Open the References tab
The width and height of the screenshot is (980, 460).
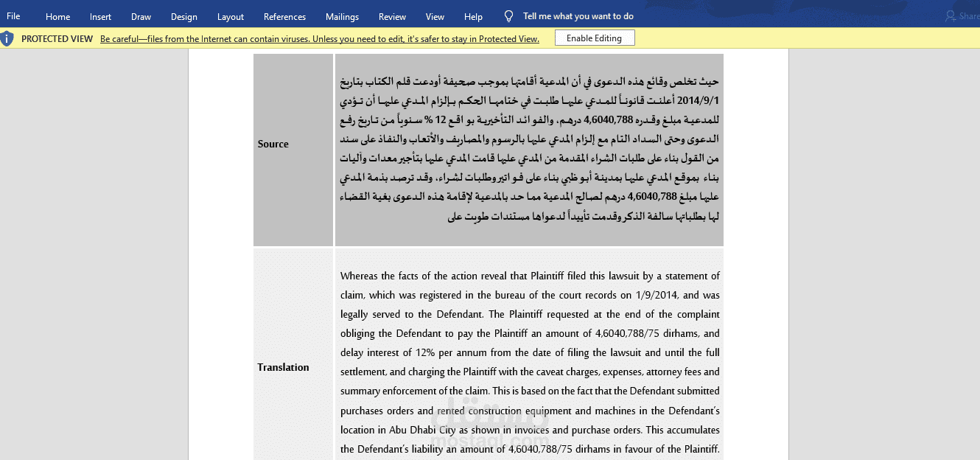click(x=284, y=16)
